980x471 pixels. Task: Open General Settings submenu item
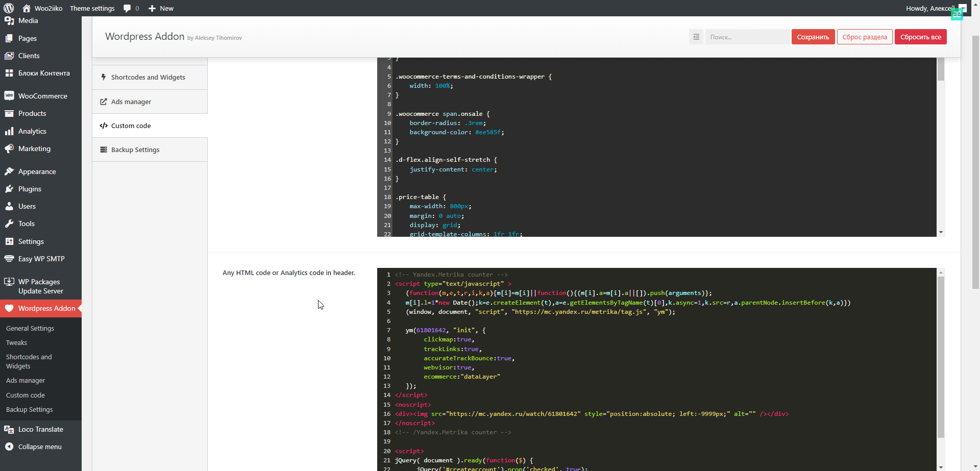(30, 328)
